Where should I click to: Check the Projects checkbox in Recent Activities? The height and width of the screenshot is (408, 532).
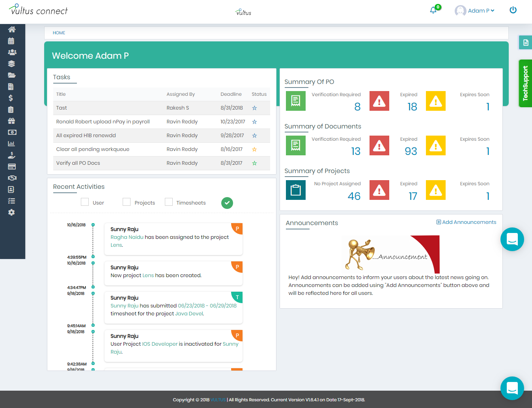[x=127, y=201]
